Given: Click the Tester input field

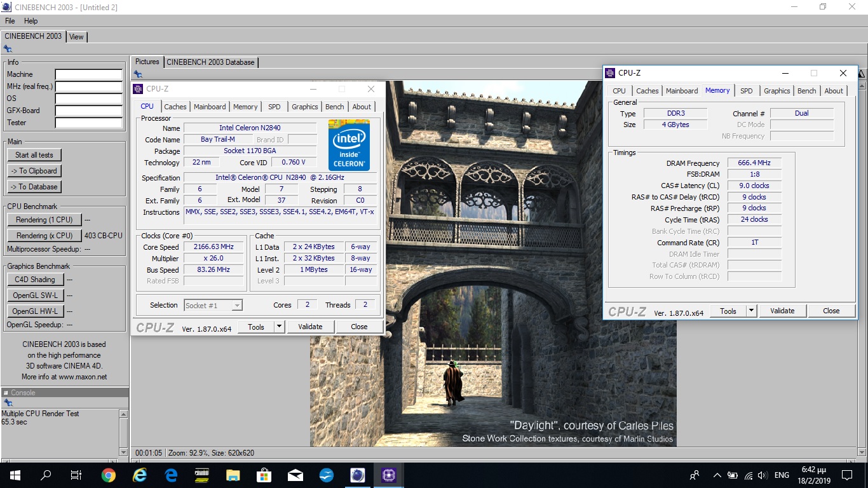Looking at the screenshot, I should pyautogui.click(x=88, y=123).
